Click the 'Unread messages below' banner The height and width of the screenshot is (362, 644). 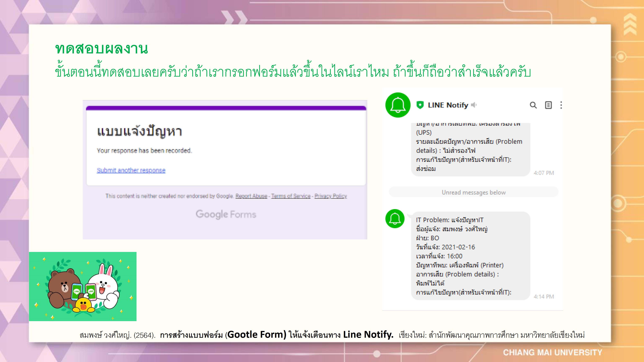[x=474, y=192]
